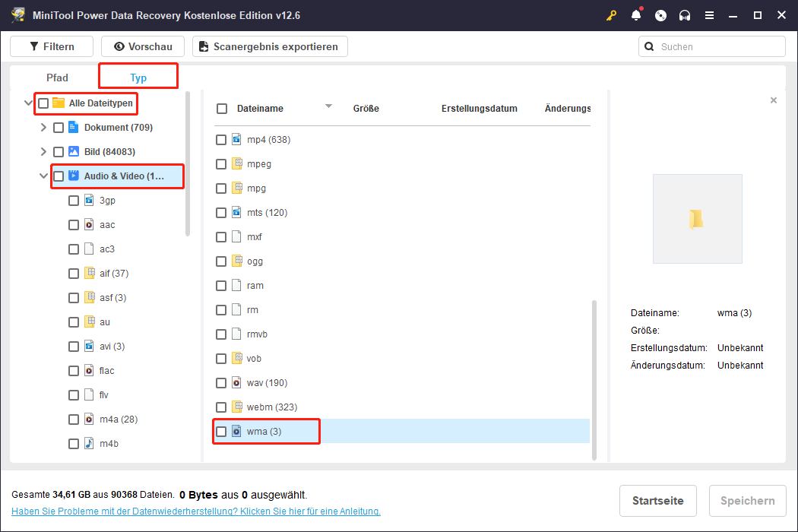Open headphones support icon
Viewport: 798px width, 532px height.
point(685,15)
